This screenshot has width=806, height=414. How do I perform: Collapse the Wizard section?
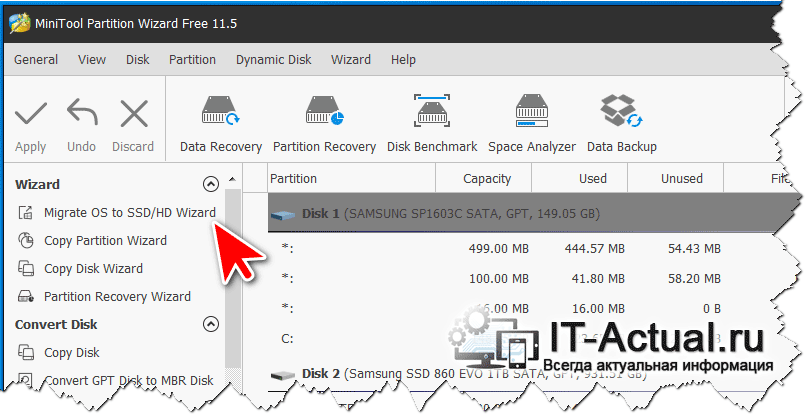click(211, 184)
